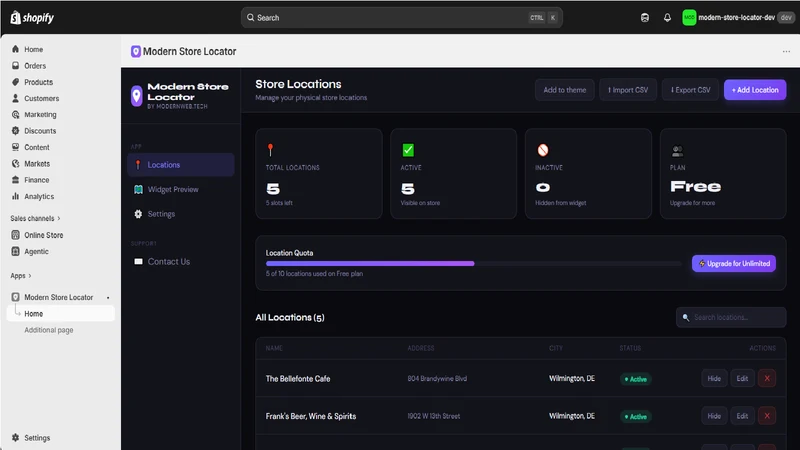Viewport: 800px width, 450px height.
Task: Open Customers in sidebar
Action: [41, 98]
